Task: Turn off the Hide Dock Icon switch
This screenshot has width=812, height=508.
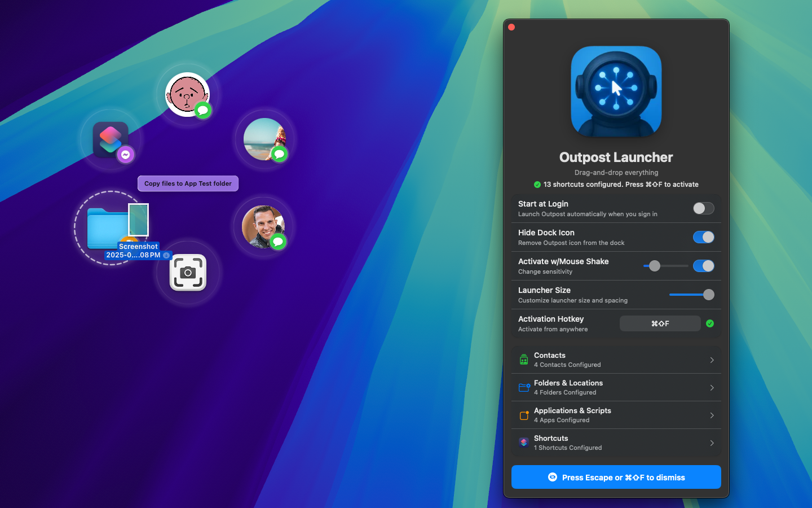Action: [x=704, y=237]
